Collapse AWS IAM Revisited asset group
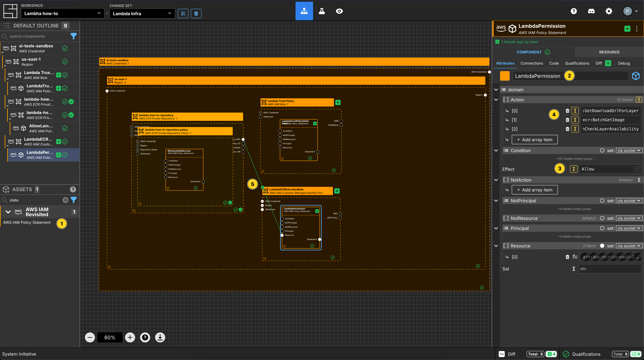 pyautogui.click(x=8, y=212)
